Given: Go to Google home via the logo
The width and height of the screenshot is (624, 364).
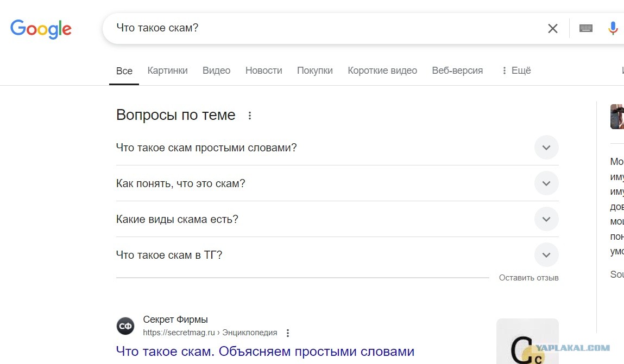Looking at the screenshot, I should click(41, 29).
